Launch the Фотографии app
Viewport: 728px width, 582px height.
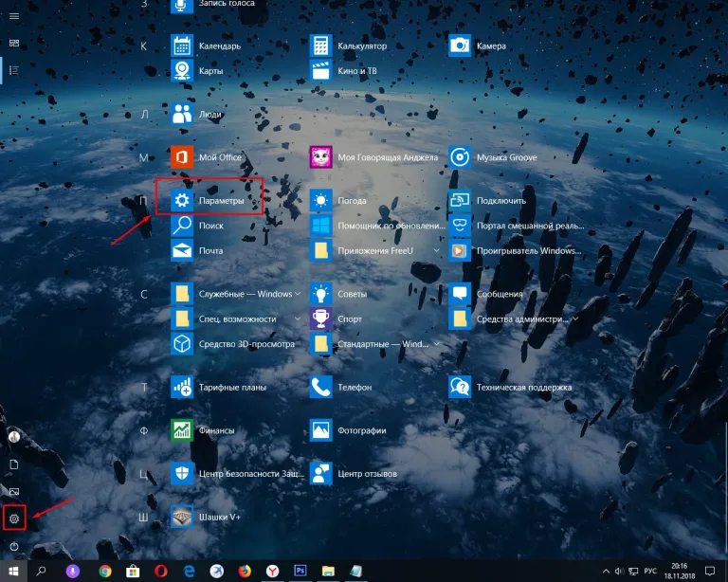348,430
